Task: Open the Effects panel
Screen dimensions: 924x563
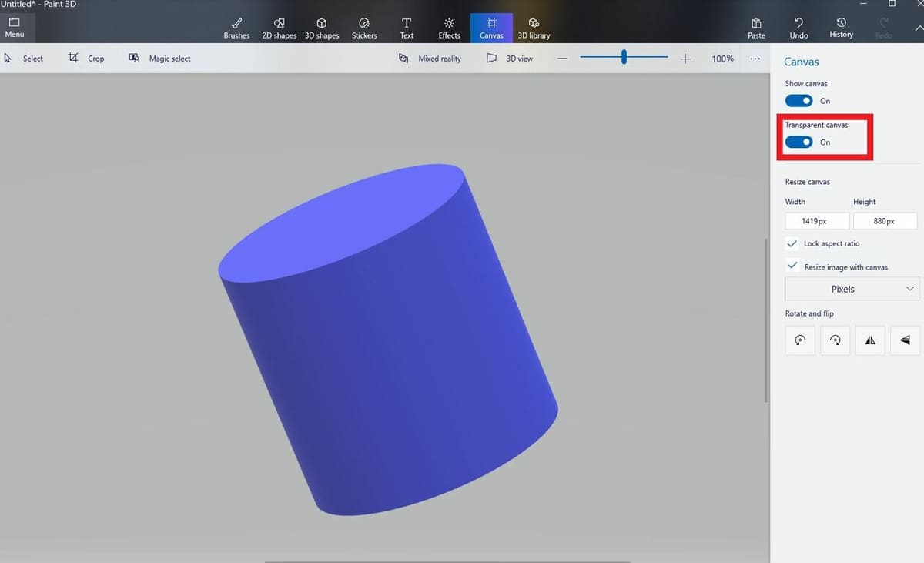Action: [x=449, y=28]
